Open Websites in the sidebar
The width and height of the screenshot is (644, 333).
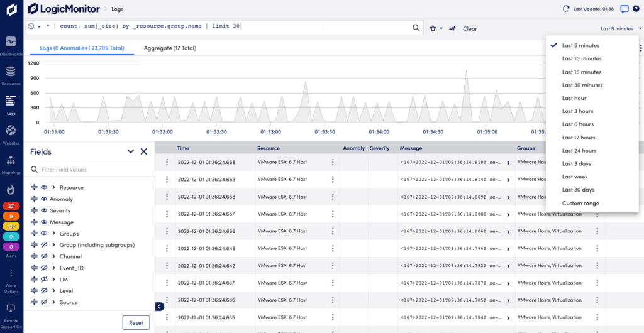click(x=11, y=135)
